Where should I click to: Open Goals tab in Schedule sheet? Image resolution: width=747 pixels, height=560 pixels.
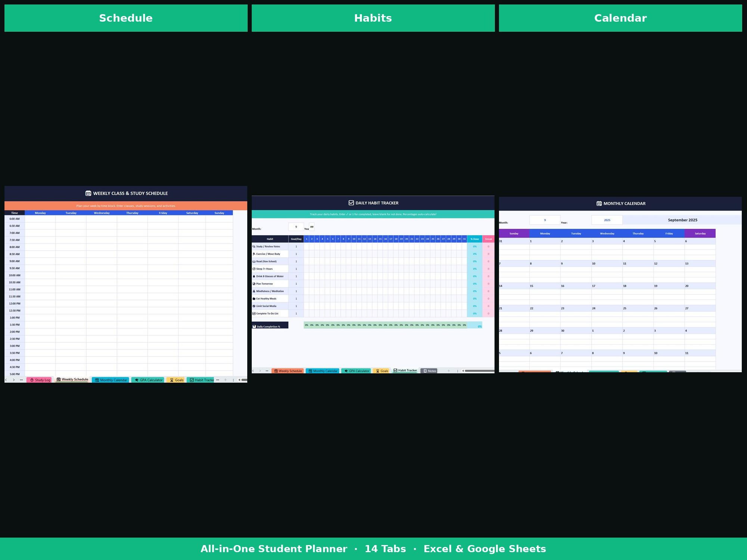(176, 380)
